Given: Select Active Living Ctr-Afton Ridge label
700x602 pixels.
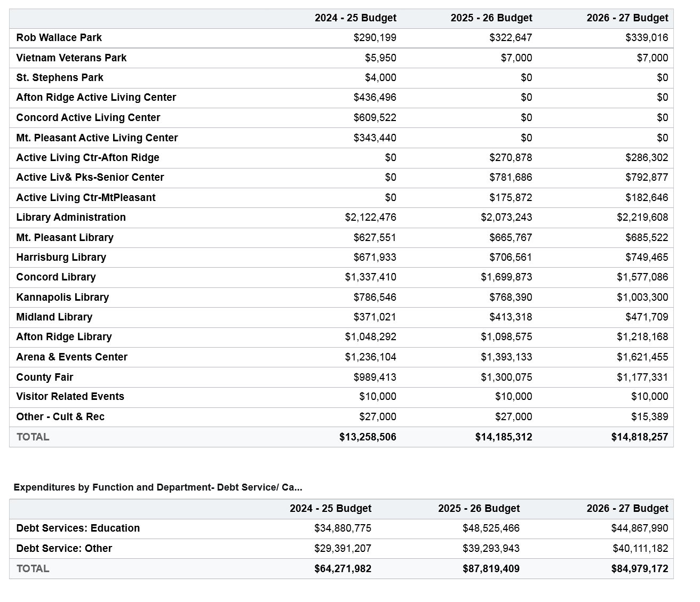Looking at the screenshot, I should (87, 158).
